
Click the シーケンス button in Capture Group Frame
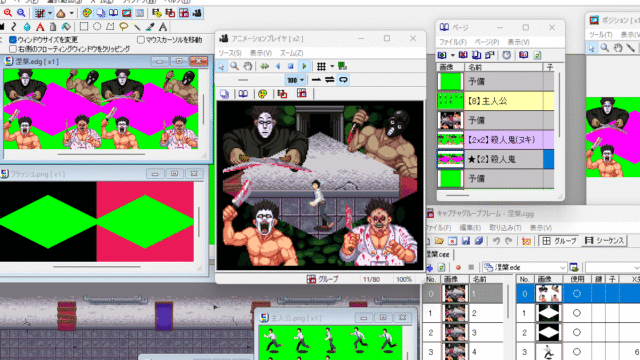(x=604, y=241)
